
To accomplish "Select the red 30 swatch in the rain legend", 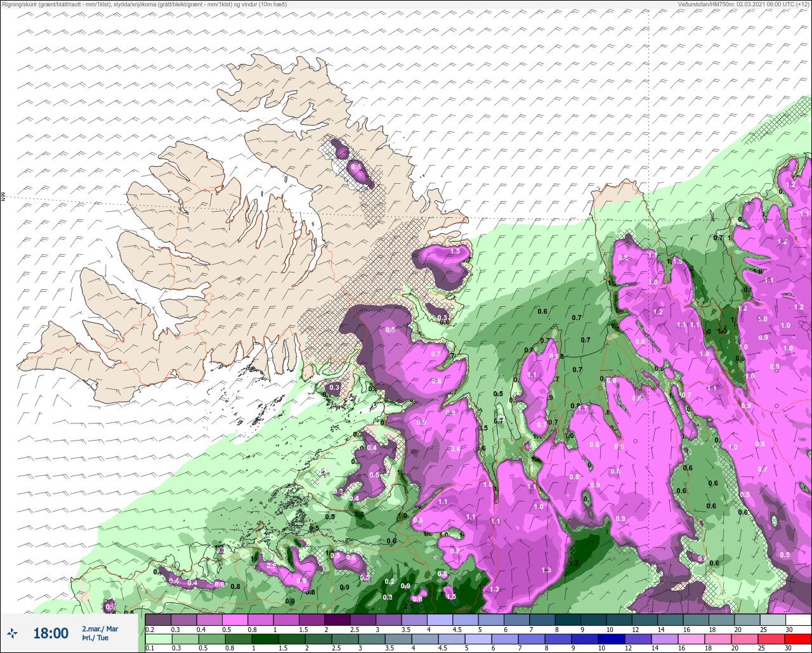I will [x=798, y=639].
